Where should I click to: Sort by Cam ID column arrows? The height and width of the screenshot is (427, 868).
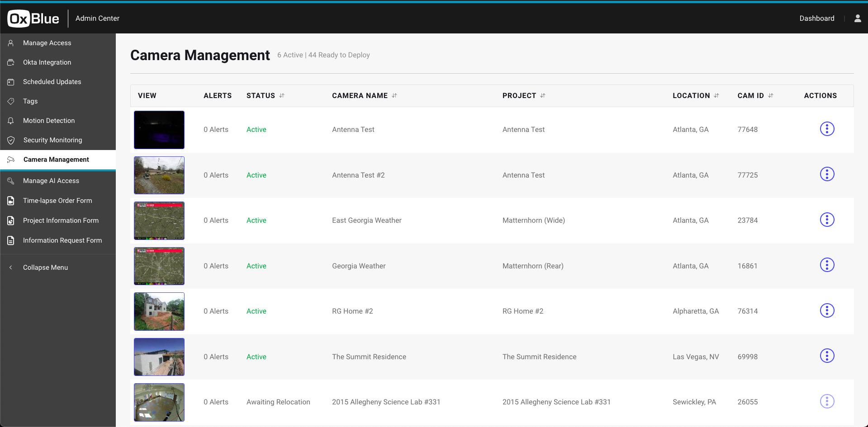coord(771,96)
